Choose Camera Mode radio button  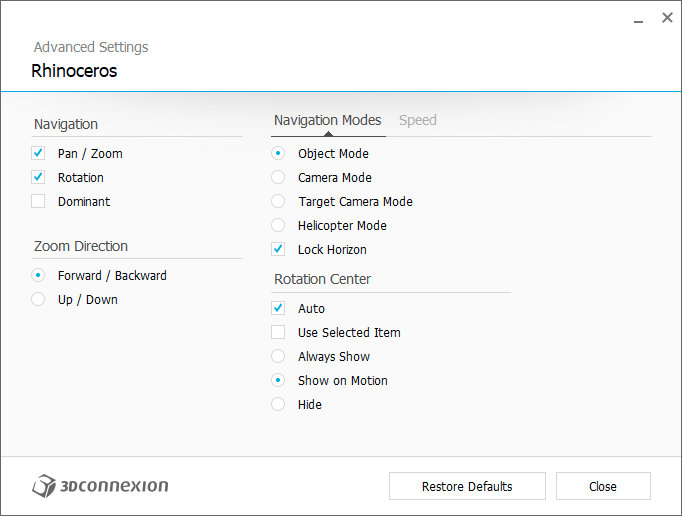[x=278, y=177]
